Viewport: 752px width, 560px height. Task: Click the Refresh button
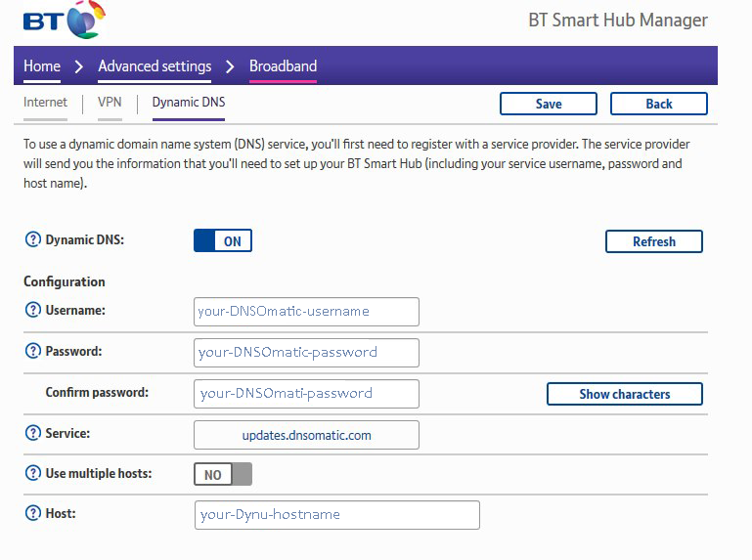[654, 241]
